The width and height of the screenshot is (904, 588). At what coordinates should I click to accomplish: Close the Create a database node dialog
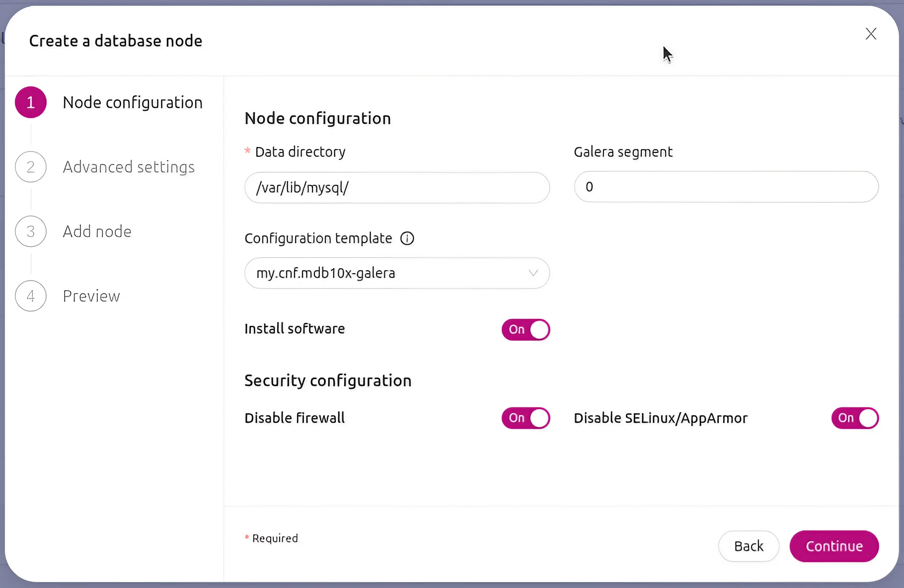[x=871, y=34]
